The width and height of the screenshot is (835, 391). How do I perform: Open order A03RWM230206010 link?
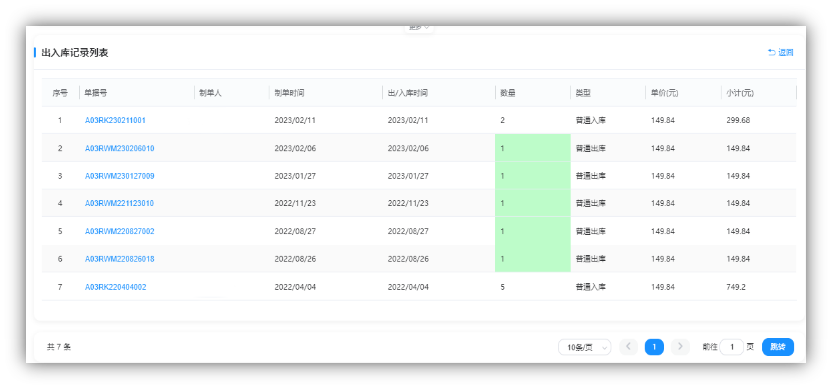point(119,148)
